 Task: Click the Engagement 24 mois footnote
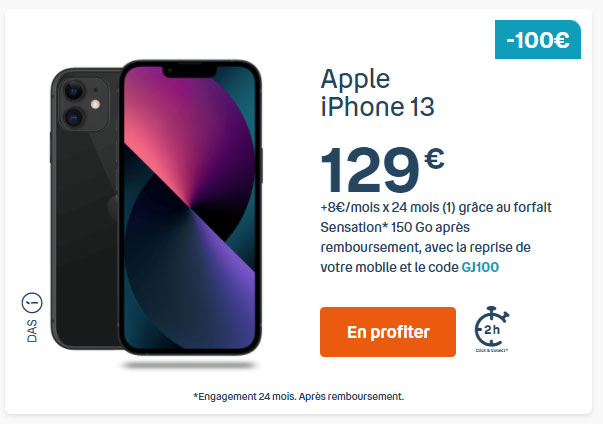(298, 396)
